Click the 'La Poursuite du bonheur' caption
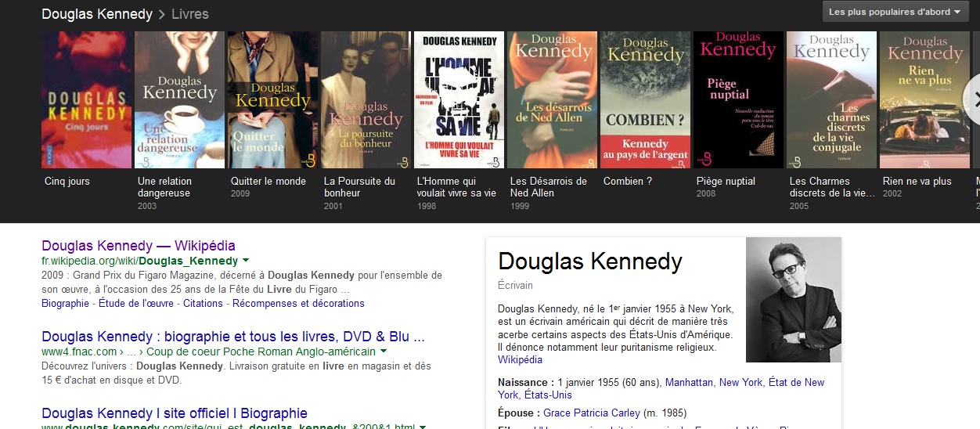Image resolution: width=980 pixels, height=429 pixels. tap(360, 187)
